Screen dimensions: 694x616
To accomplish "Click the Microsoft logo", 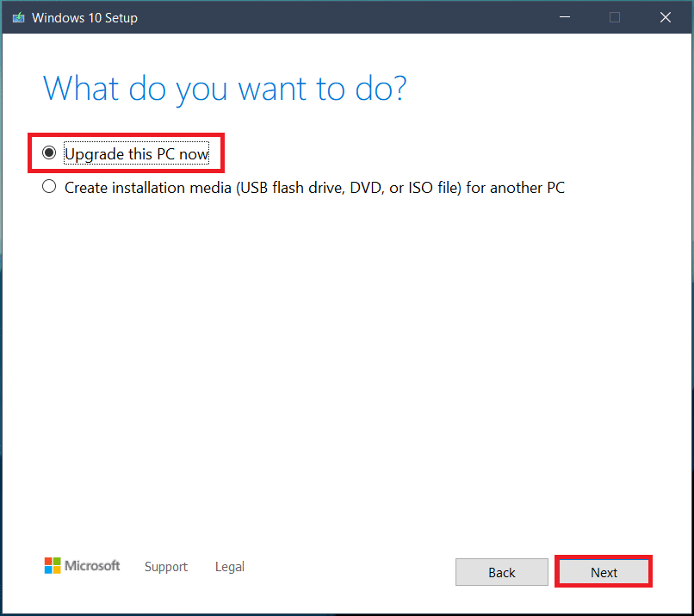I will pyautogui.click(x=82, y=565).
